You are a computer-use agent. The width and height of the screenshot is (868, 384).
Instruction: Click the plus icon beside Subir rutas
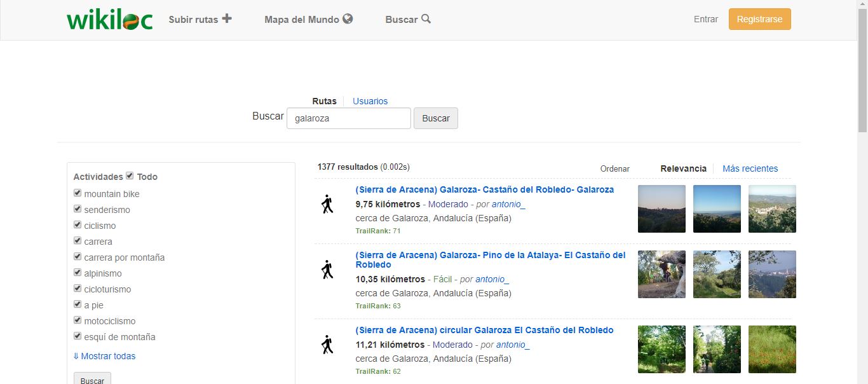pyautogui.click(x=227, y=19)
